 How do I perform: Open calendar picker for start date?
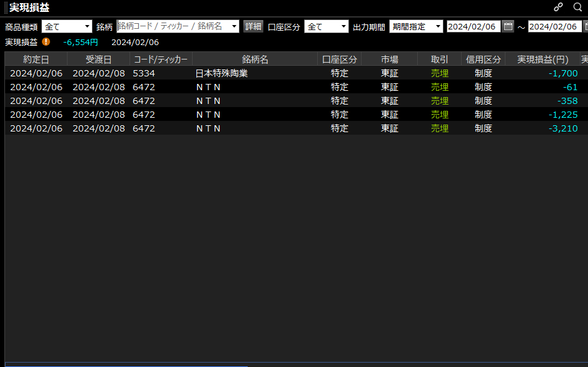click(508, 26)
